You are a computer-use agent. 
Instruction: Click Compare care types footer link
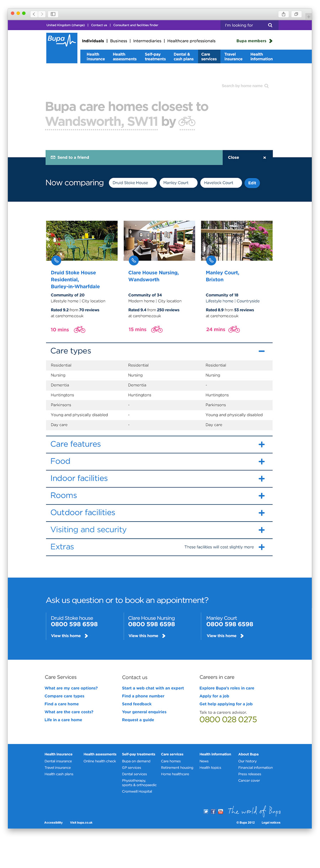pos(64,696)
